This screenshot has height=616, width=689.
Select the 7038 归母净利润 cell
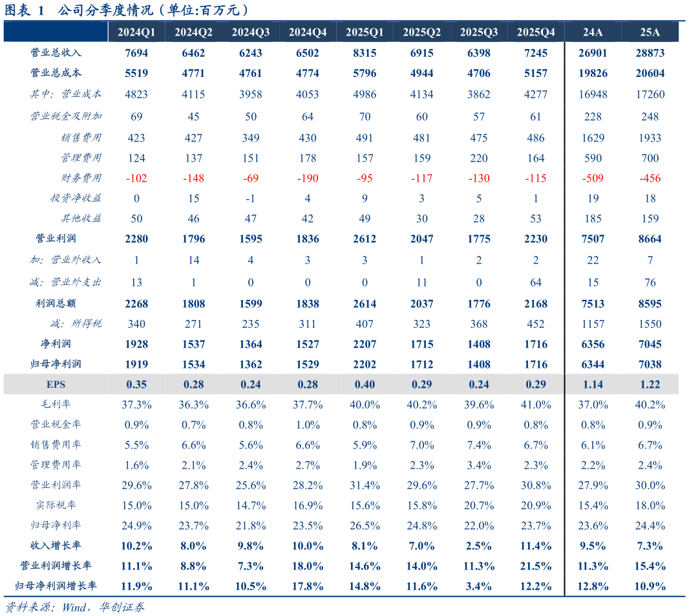click(650, 365)
